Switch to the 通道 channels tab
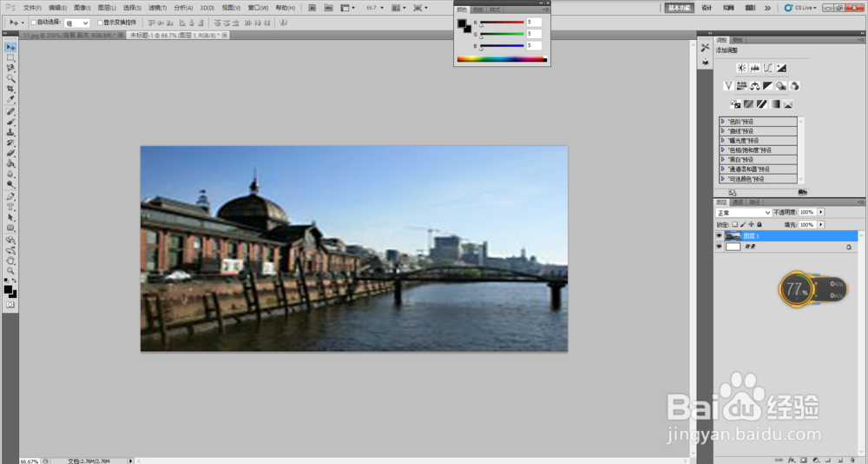868x464 pixels. click(x=739, y=202)
